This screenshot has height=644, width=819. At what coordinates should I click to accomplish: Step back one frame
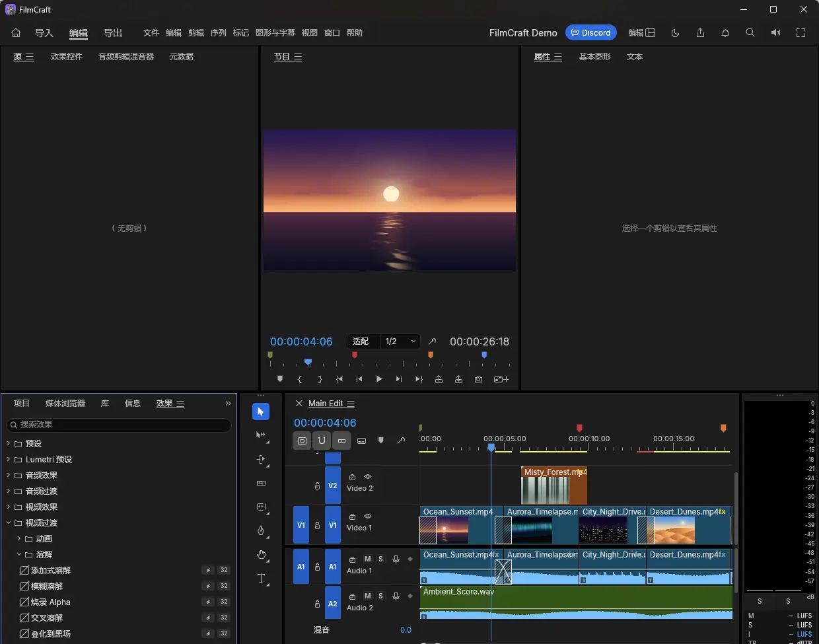[359, 379]
